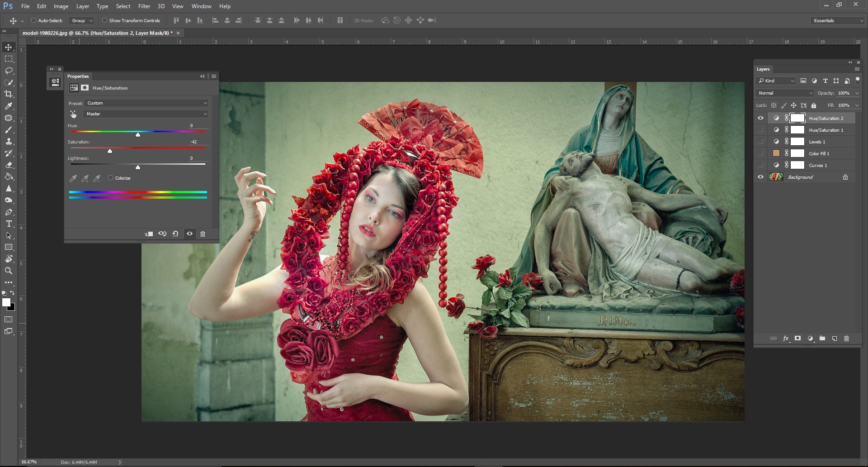Select the Curves 1 layer
Viewport: 868px width, 467px height.
pyautogui.click(x=818, y=165)
